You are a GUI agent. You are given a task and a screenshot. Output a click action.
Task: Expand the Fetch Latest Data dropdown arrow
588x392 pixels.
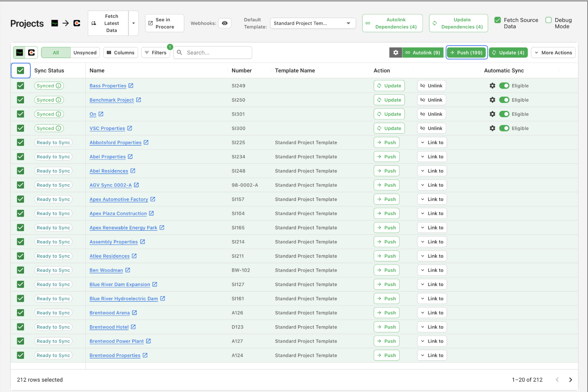tap(134, 23)
